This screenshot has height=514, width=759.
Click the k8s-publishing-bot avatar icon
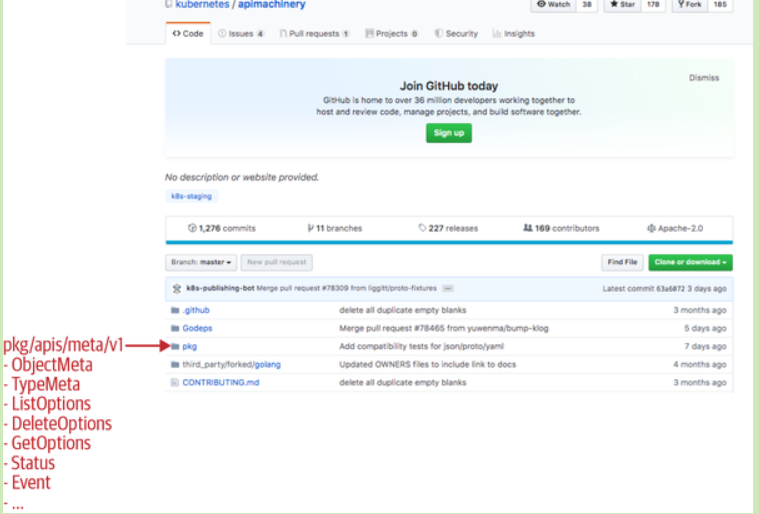(x=177, y=289)
